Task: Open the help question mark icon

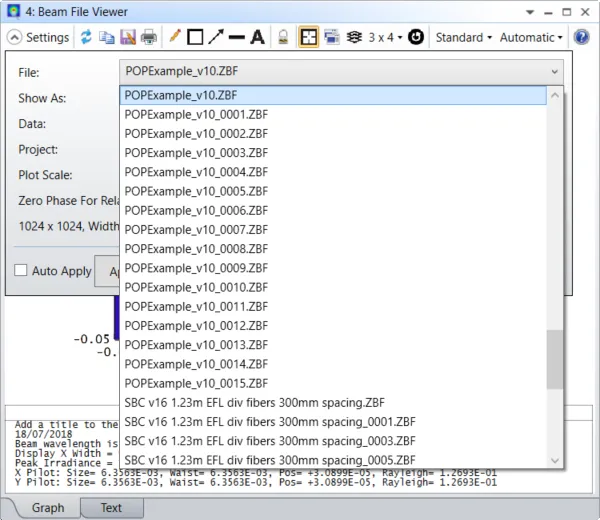Action: click(x=581, y=37)
